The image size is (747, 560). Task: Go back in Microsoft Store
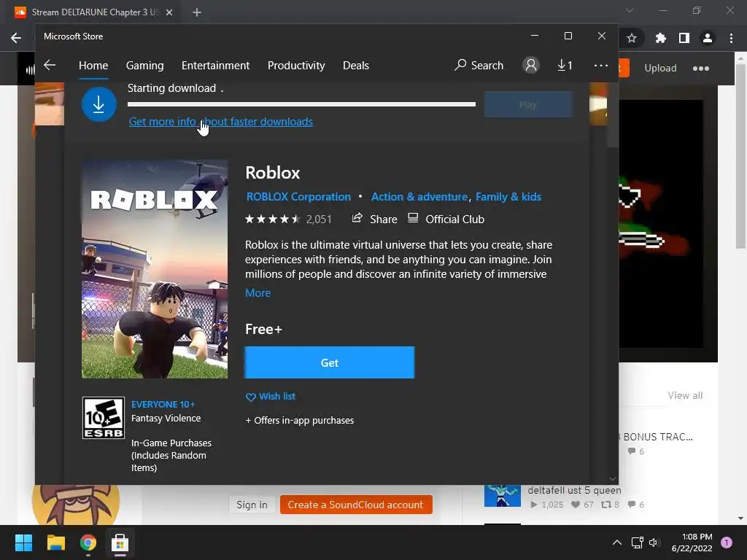click(50, 65)
